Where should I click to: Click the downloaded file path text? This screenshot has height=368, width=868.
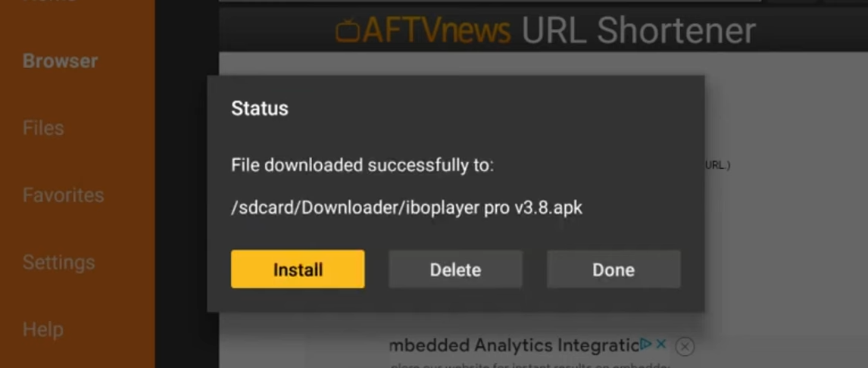tap(407, 208)
